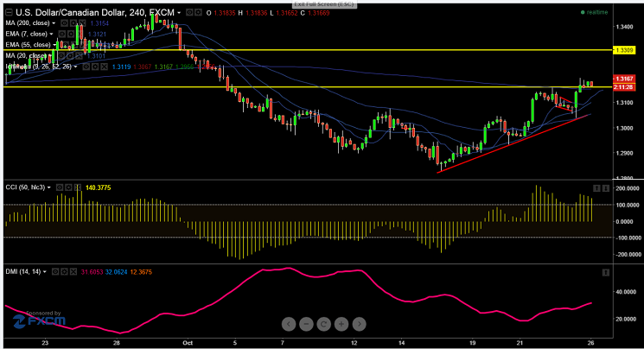The width and height of the screenshot is (644, 349).
Task: Open DMI indicator settings gear
Action: click(x=65, y=272)
